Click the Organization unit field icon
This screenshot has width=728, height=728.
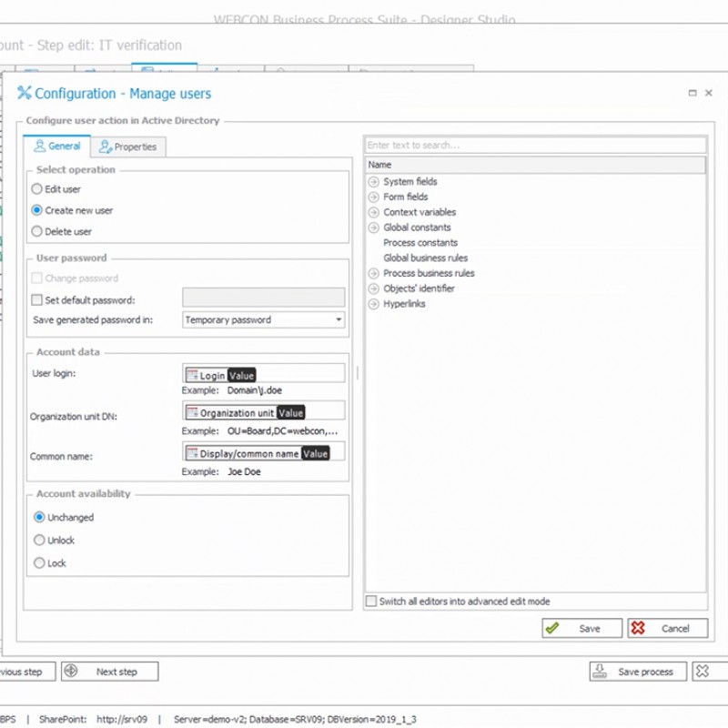(192, 412)
